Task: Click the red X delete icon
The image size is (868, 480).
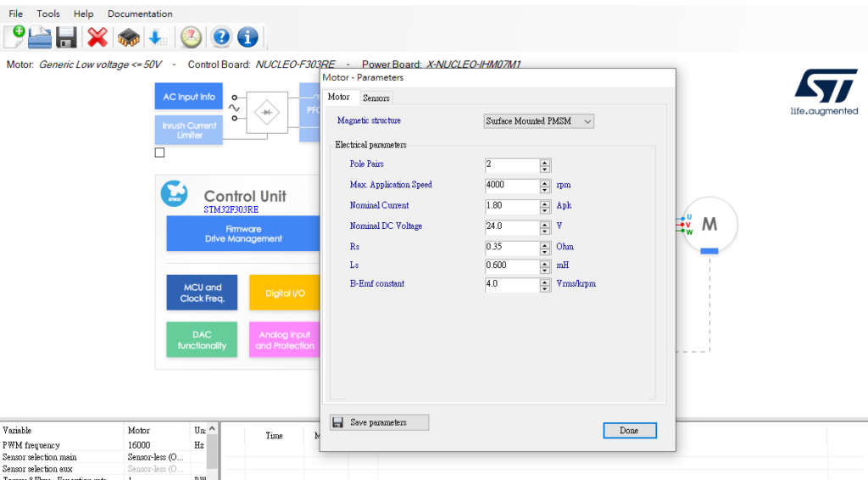Action: (97, 37)
